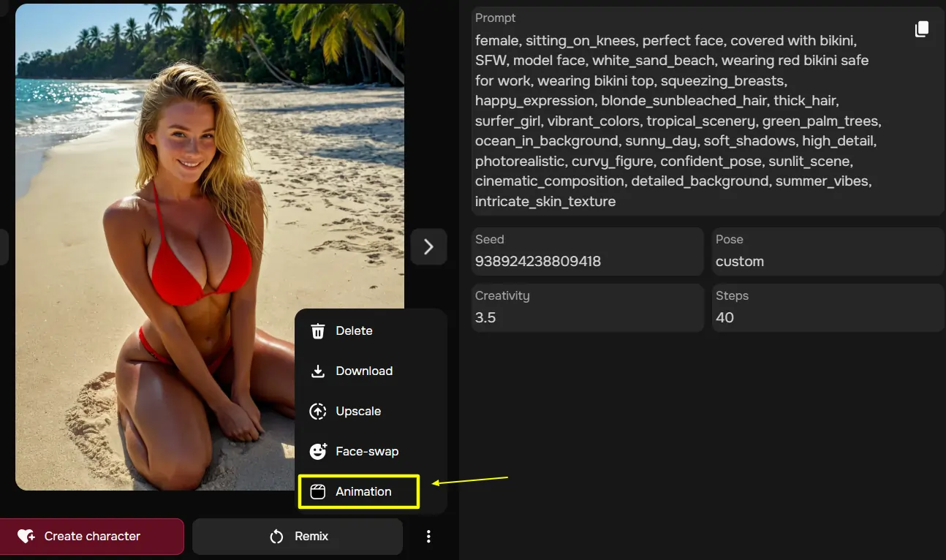Click the Remix circular arrows icon
Image resolution: width=946 pixels, height=560 pixels.
(x=276, y=537)
